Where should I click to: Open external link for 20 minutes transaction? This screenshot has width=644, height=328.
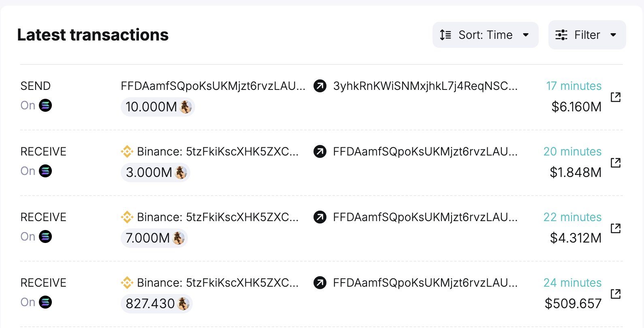pos(616,163)
